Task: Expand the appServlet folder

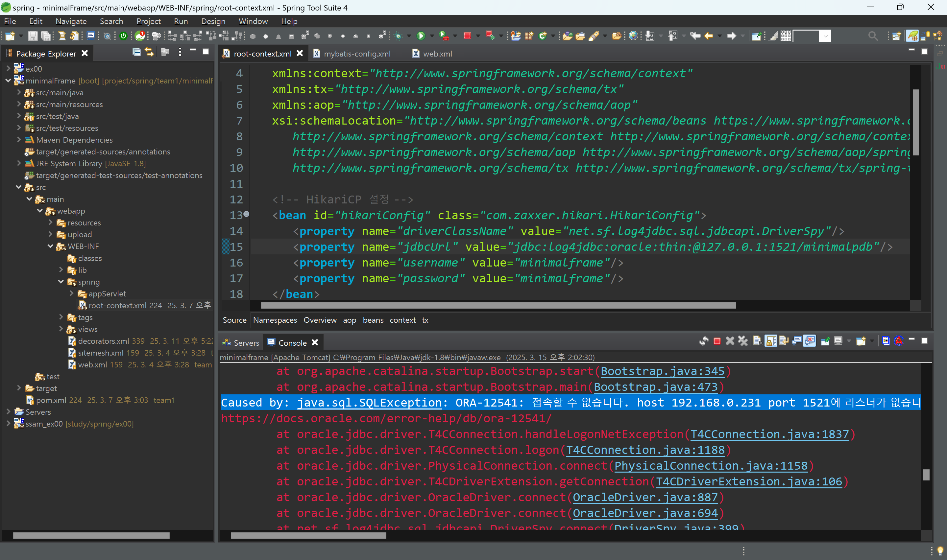Action: click(x=71, y=293)
